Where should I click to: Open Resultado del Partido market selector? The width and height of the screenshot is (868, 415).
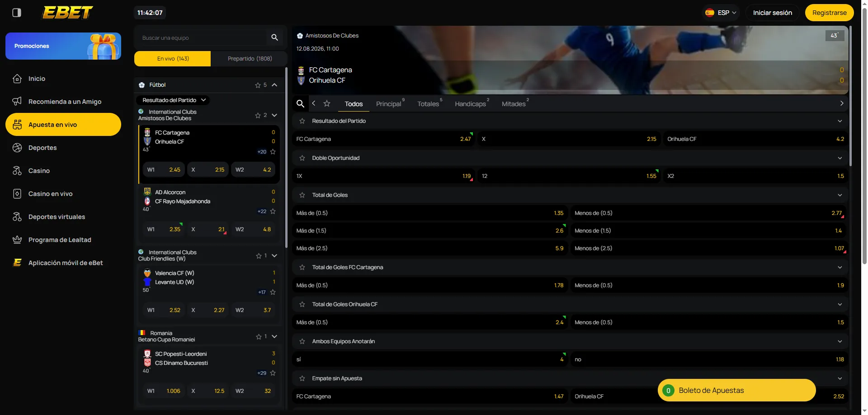pos(174,100)
